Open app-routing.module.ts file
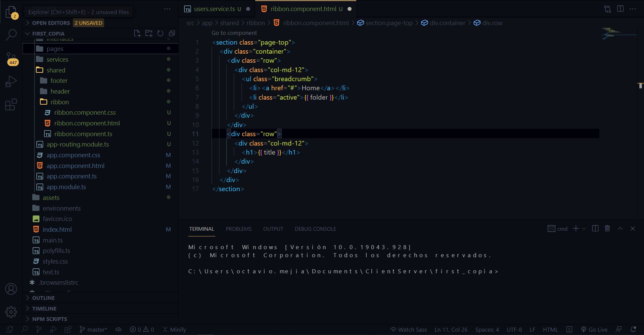 pos(100,144)
